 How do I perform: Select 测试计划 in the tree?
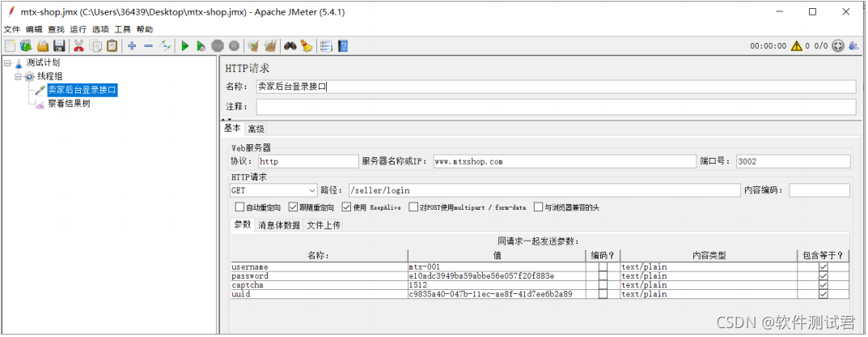click(43, 62)
